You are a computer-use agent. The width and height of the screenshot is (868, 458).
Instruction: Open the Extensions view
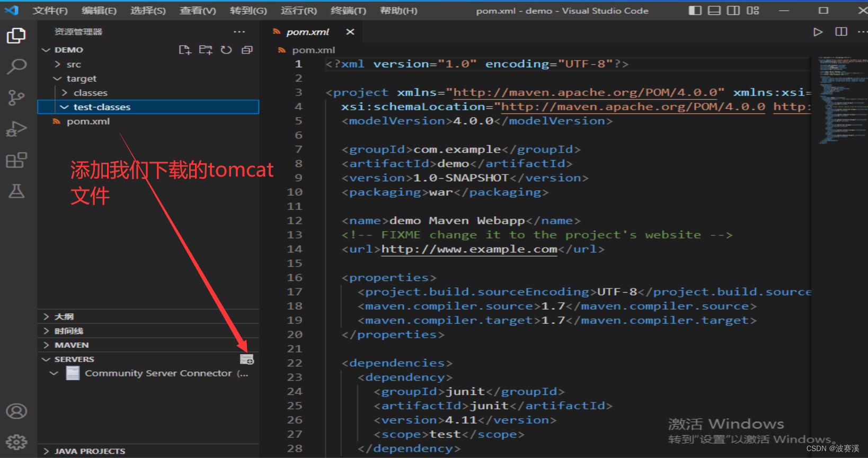point(16,160)
